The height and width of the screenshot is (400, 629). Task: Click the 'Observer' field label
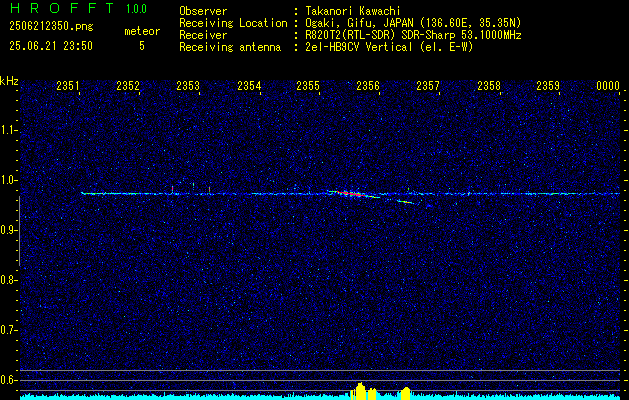pyautogui.click(x=203, y=11)
